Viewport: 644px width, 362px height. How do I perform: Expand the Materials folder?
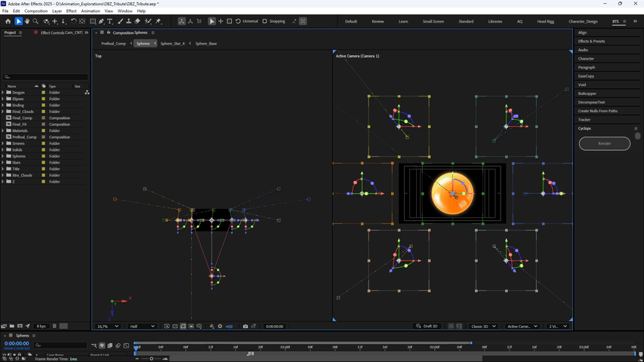[3, 131]
